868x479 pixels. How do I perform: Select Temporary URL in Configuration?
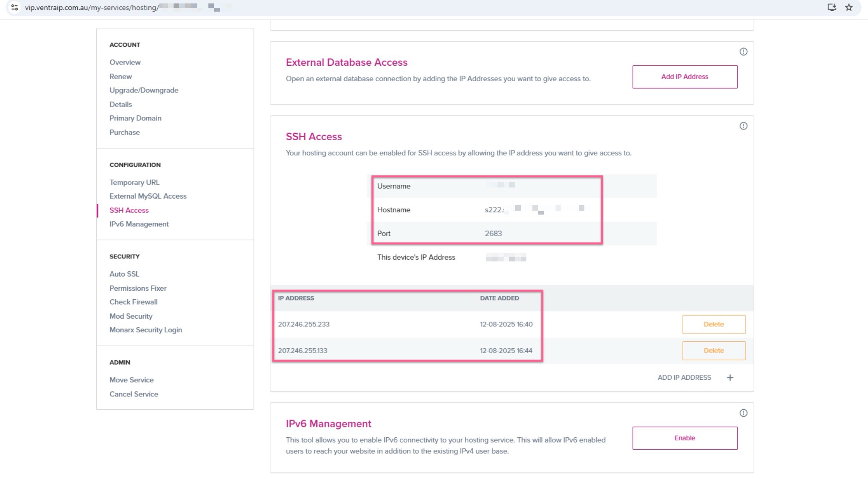pyautogui.click(x=134, y=182)
